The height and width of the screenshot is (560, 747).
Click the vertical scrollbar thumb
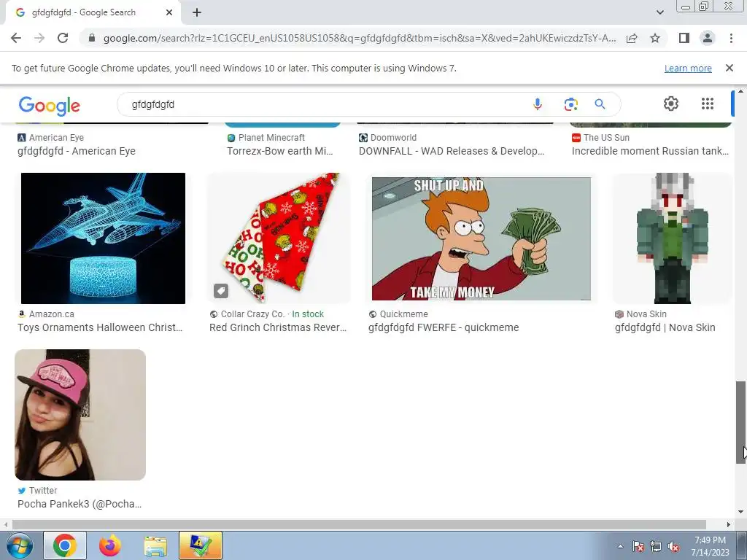tap(740, 422)
